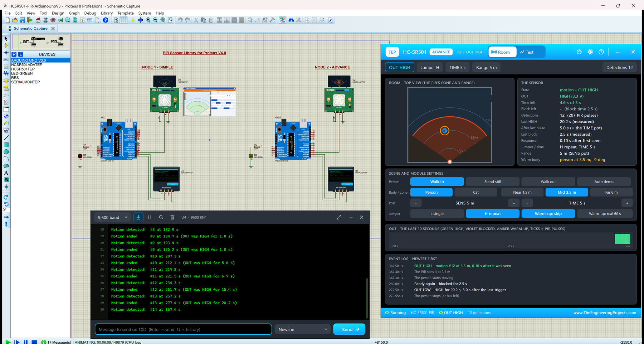Viewport: 644px width, 344px height.
Task: Choose the 2D circle drawing tool
Action: pos(6,152)
